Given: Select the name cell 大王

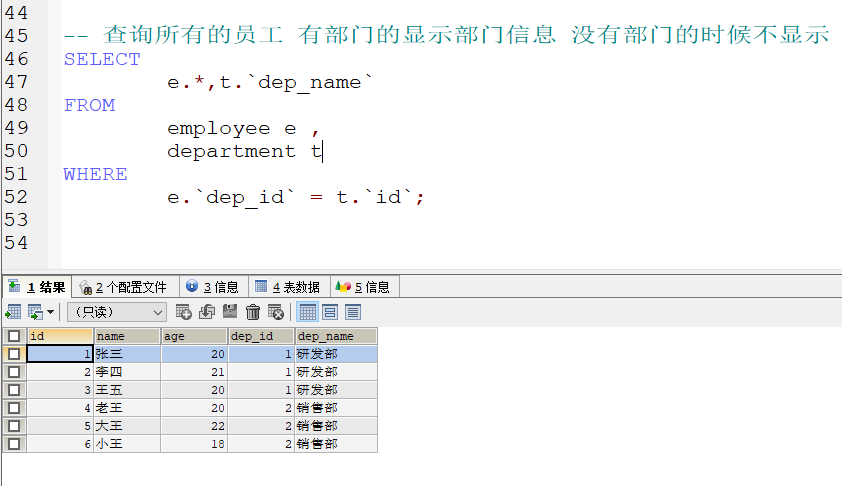Looking at the screenshot, I should [x=127, y=426].
